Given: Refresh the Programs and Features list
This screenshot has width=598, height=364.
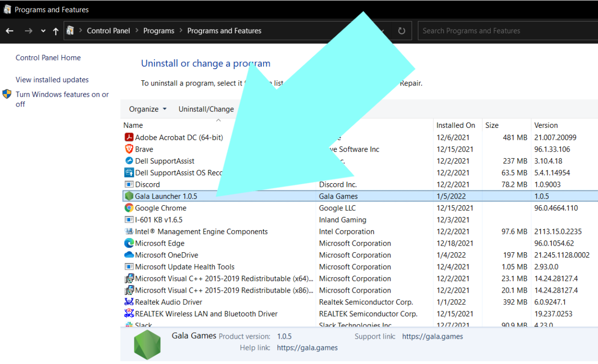Looking at the screenshot, I should click(401, 31).
